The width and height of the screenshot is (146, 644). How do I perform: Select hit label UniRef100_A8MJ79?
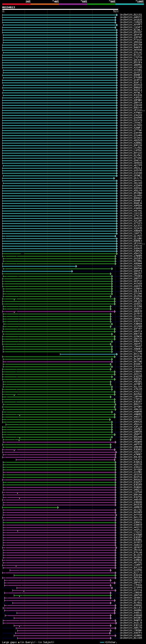131,628
